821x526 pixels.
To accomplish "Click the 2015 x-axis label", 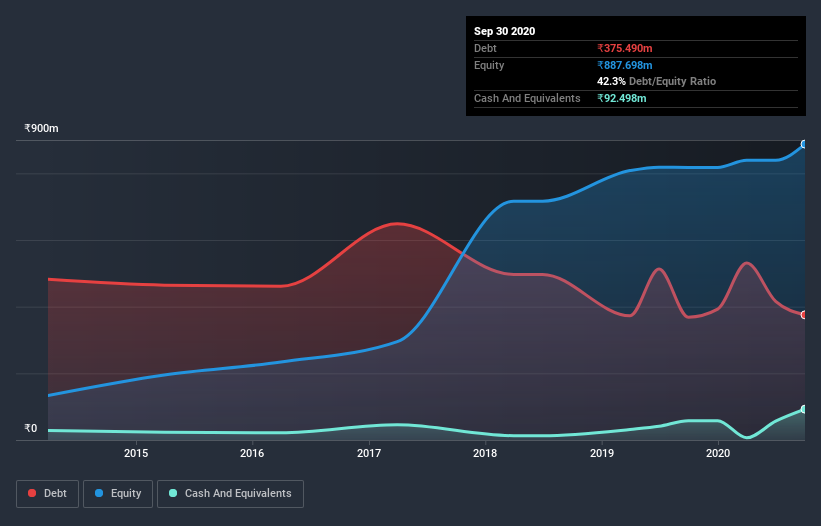I will point(136,453).
